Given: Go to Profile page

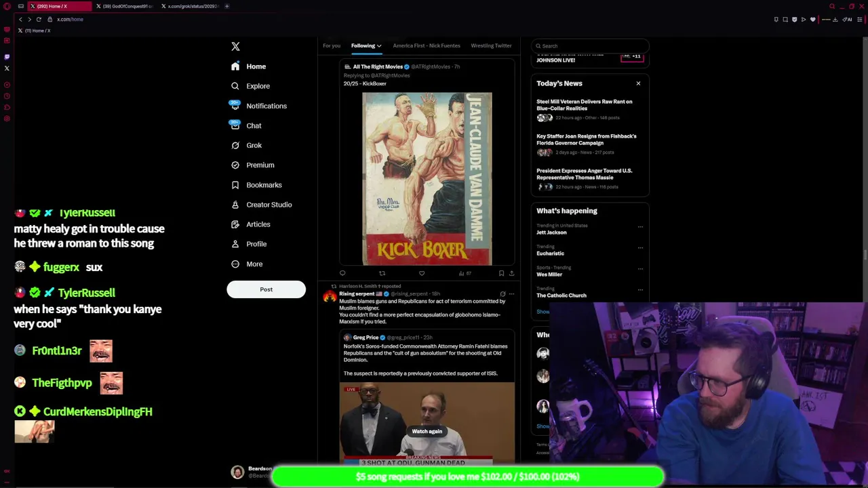Looking at the screenshot, I should (248, 243).
